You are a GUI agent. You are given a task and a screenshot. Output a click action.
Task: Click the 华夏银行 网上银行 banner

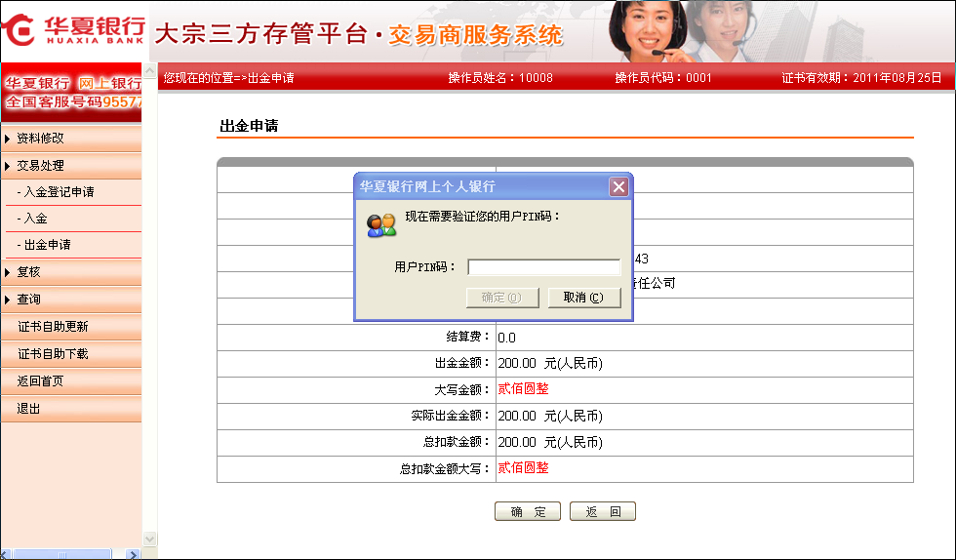71,92
